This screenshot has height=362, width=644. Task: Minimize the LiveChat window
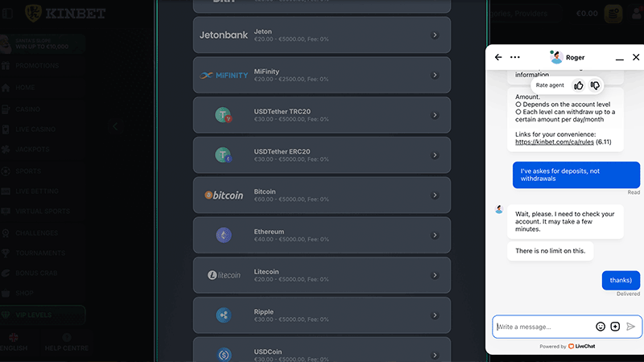(619, 59)
